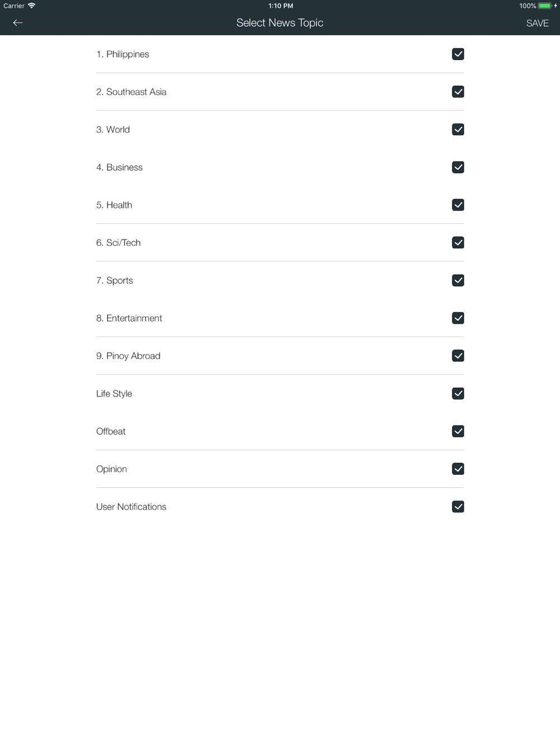Deselect the Sci/Tech checkbox
560x747 pixels.
[458, 242]
